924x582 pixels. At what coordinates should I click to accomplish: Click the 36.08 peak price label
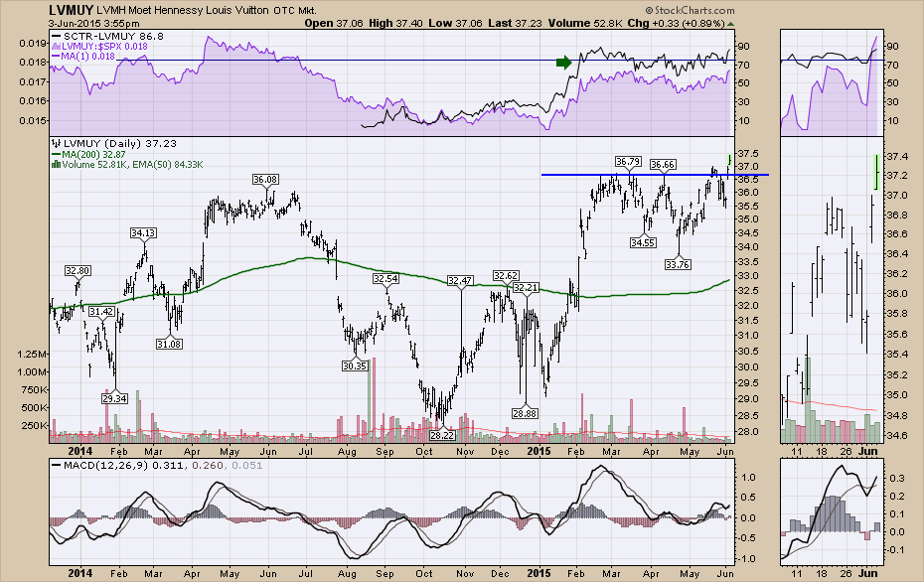point(265,179)
